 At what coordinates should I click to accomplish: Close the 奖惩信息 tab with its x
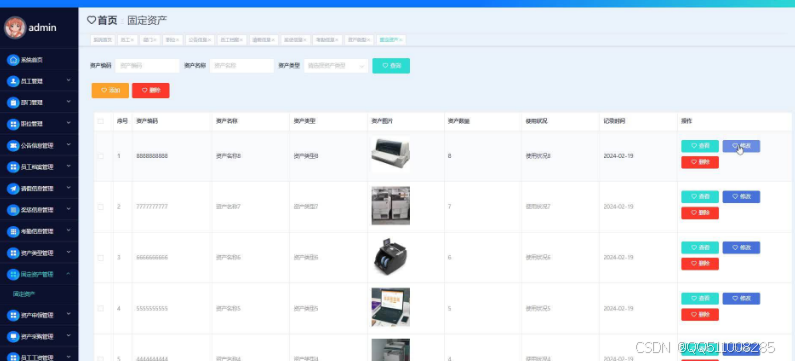pos(306,40)
